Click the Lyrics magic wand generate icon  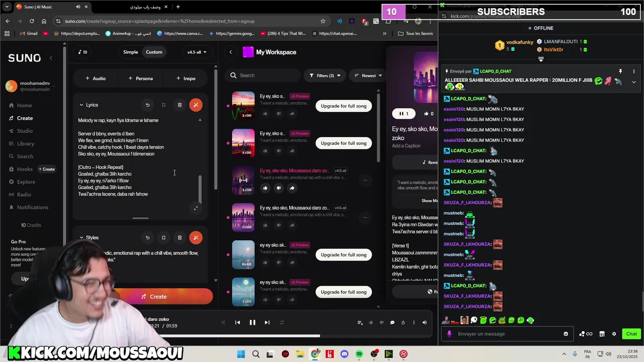click(196, 105)
